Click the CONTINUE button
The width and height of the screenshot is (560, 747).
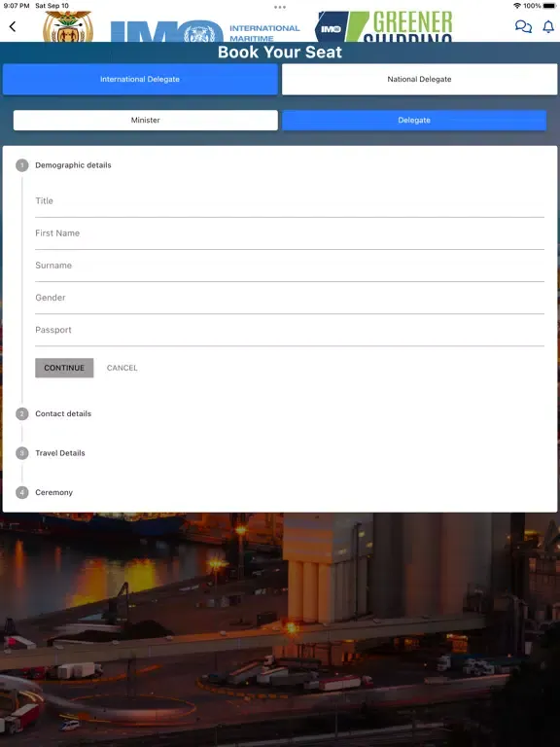(x=64, y=368)
